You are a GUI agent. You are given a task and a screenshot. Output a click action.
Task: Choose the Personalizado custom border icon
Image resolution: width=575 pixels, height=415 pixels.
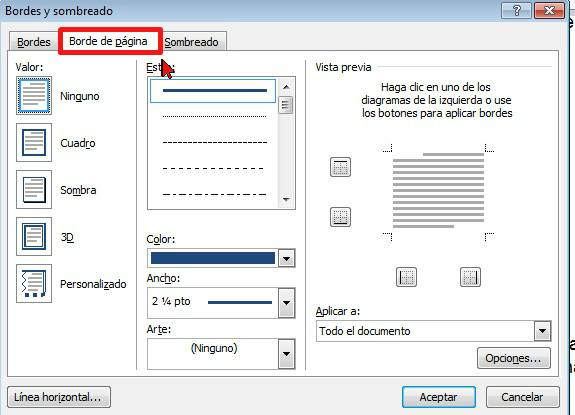point(34,283)
